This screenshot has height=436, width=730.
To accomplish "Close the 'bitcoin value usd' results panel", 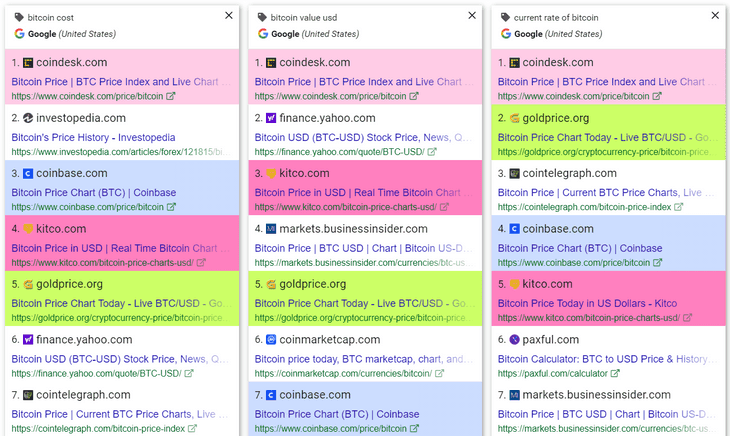I will tap(472, 15).
